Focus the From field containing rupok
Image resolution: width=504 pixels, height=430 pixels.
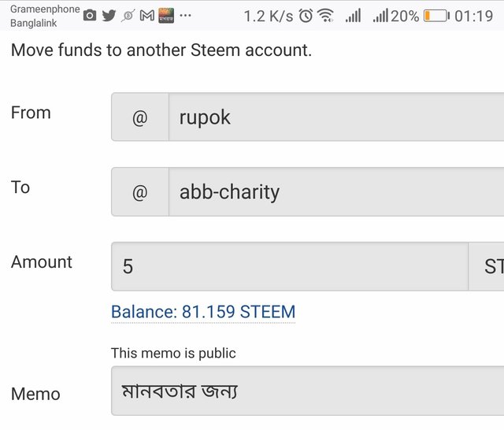(336, 117)
